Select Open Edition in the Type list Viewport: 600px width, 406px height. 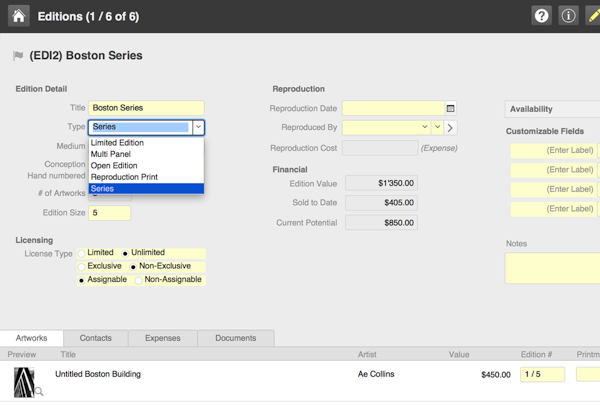click(114, 166)
